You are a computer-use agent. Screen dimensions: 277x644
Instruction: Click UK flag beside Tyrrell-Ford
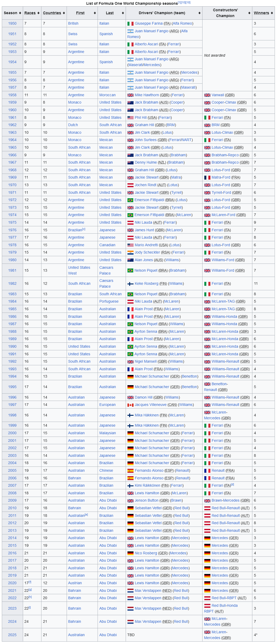207,193
